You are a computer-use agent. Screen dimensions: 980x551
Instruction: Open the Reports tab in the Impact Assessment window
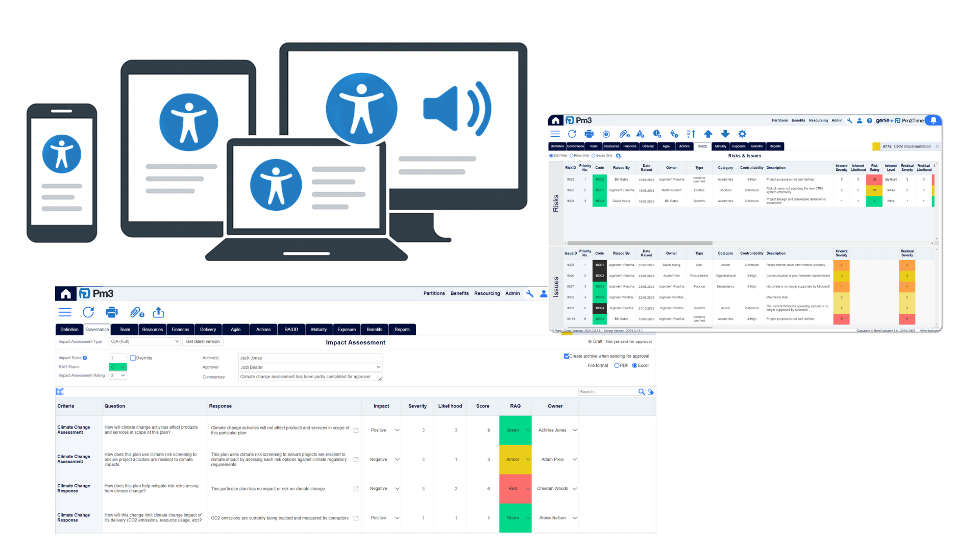tap(402, 330)
